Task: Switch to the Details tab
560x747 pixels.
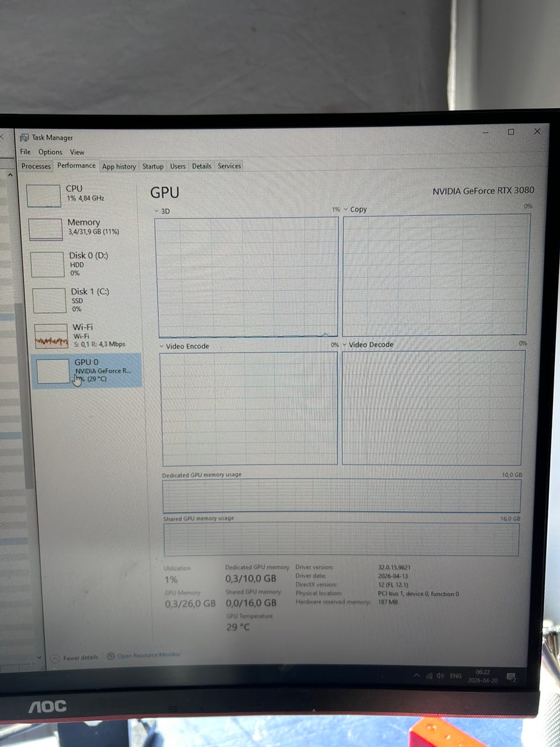Action: (x=202, y=166)
